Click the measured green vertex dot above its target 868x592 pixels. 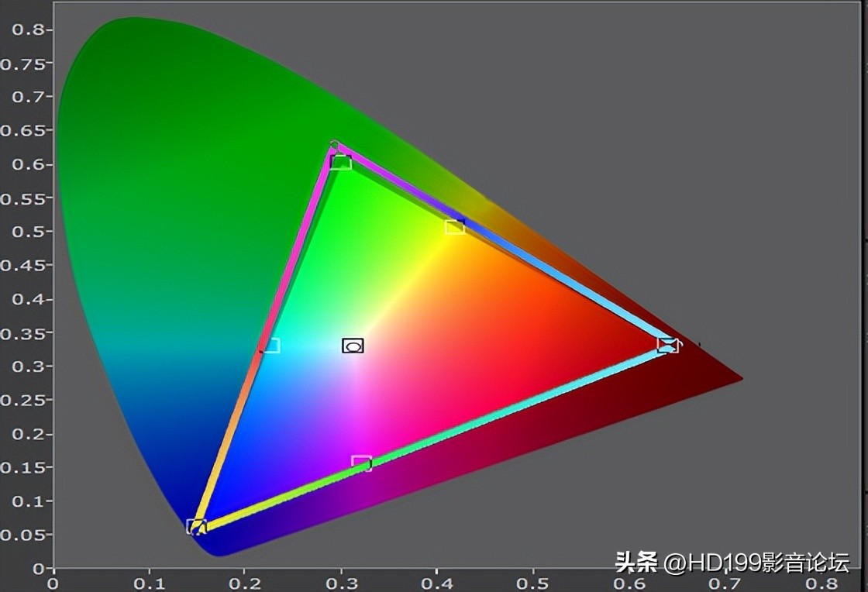click(335, 146)
